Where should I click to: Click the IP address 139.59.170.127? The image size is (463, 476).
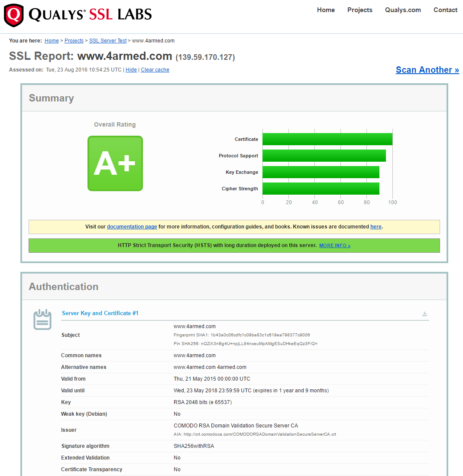point(205,57)
